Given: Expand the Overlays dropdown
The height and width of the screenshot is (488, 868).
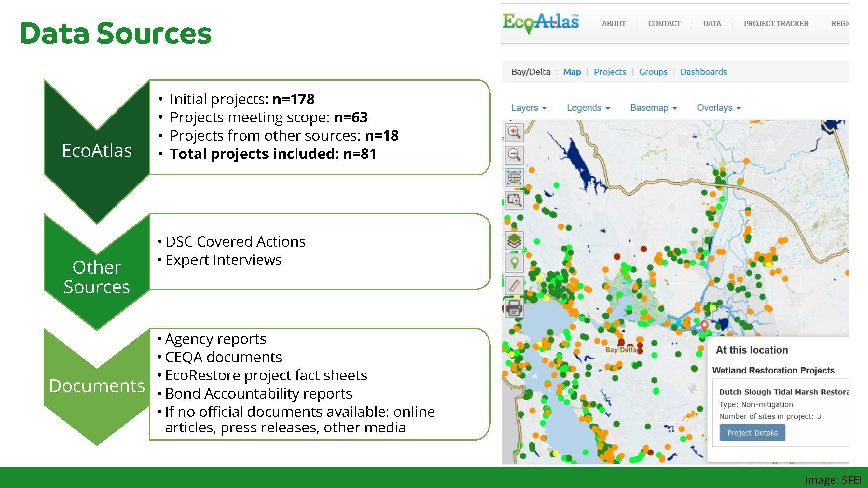Looking at the screenshot, I should tap(719, 108).
